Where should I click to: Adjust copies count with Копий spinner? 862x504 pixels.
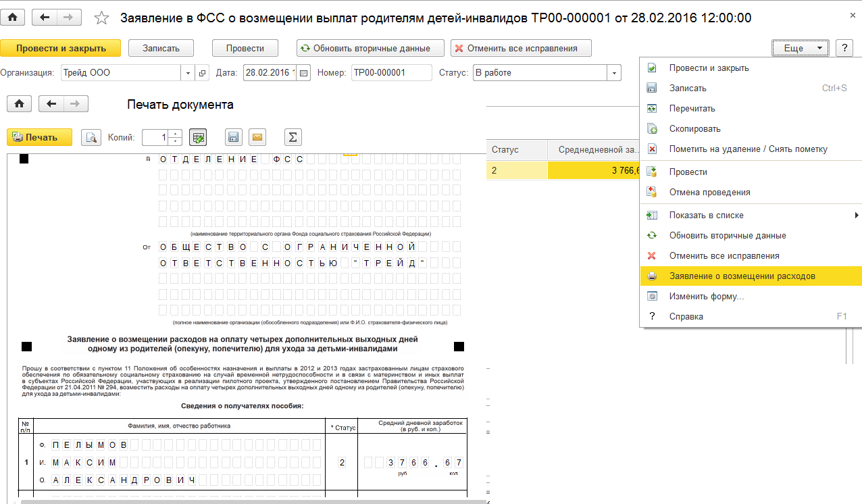(176, 137)
